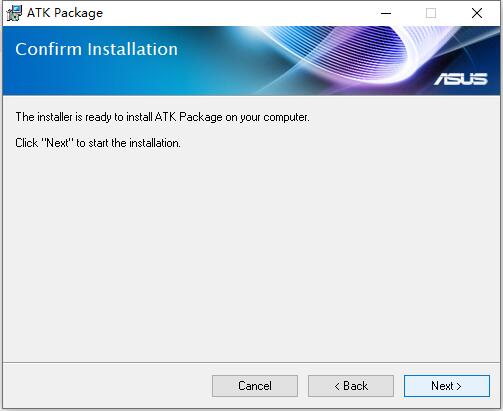Click the Next button to start installation
Screen dimensions: 503x411
pyautogui.click(x=447, y=386)
